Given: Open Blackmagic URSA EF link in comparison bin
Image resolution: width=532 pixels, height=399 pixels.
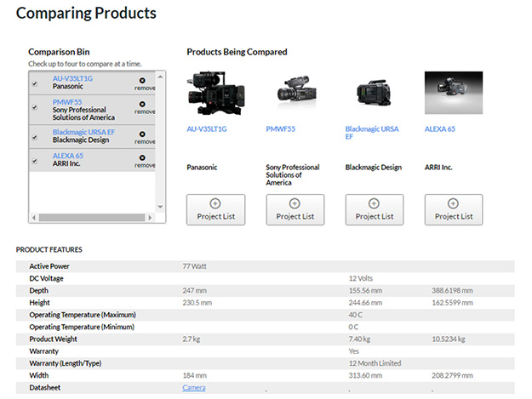Looking at the screenshot, I should 83,132.
